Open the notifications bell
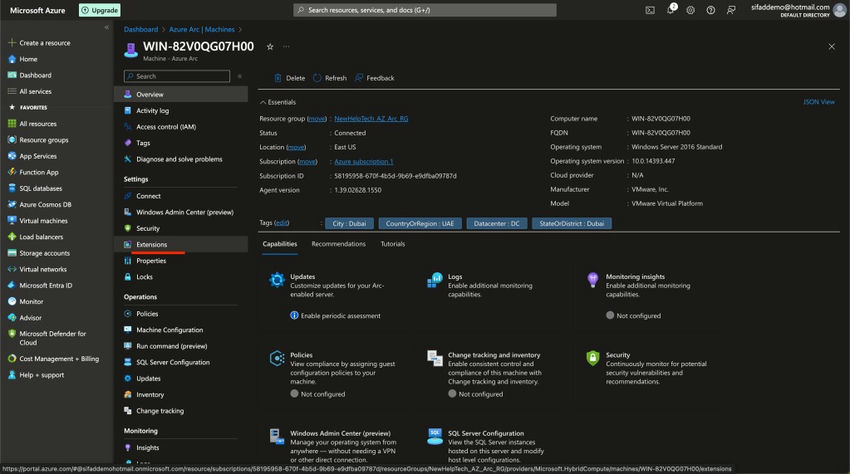 (x=671, y=10)
